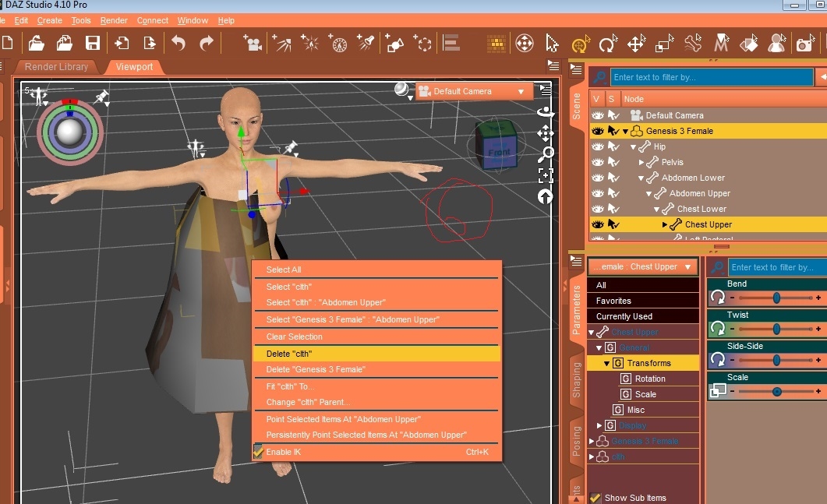Create a new camera from toolbar
Viewport: 827px width, 504px height.
click(x=252, y=44)
